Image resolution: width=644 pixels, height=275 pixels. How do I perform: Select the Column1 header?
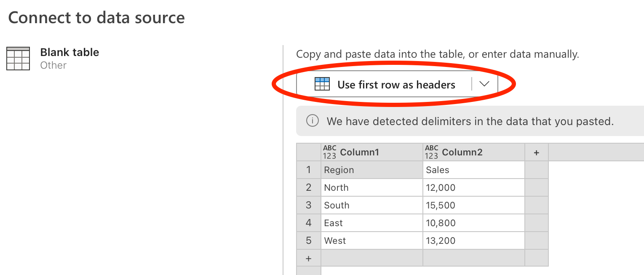click(372, 152)
